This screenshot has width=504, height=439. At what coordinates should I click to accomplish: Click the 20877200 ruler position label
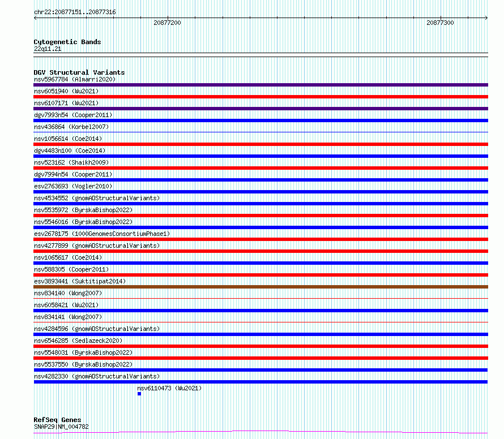[167, 23]
